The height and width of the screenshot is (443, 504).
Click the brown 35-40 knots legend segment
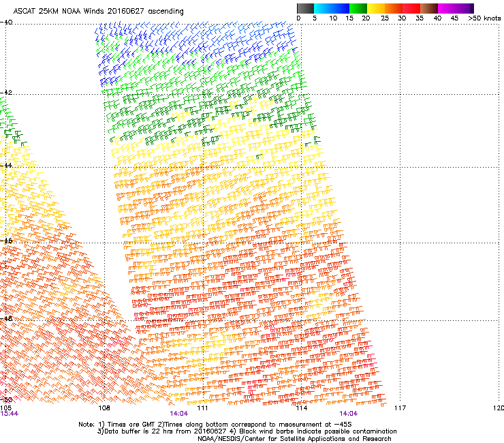click(x=429, y=8)
